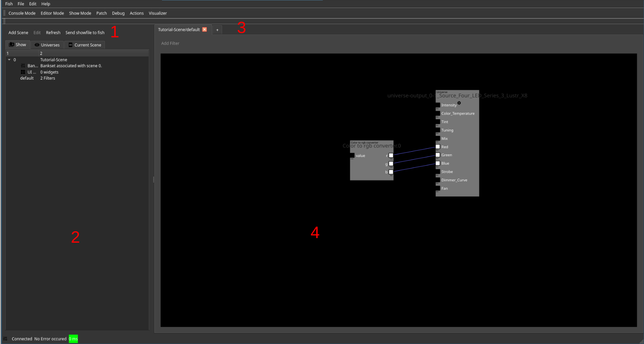Image resolution: width=644 pixels, height=344 pixels.
Task: Select the default filter page in tree
Action: click(27, 78)
